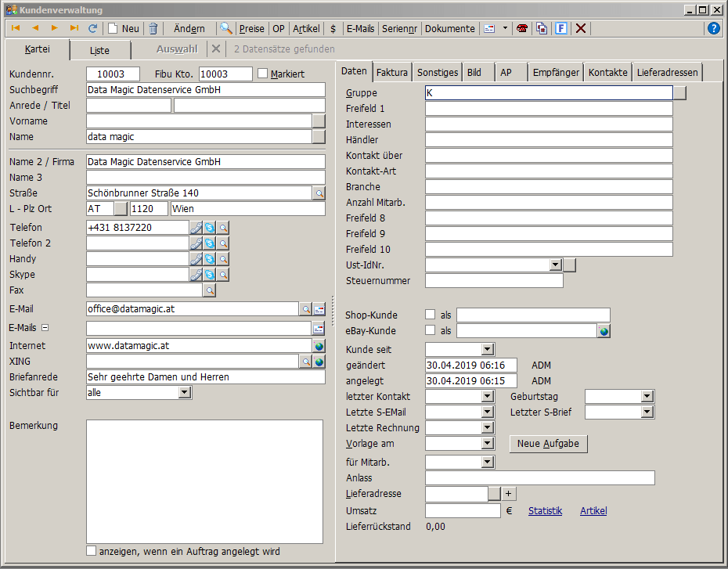728x569 pixels.
Task: Click the red X toolbar icon
Action: [580, 28]
